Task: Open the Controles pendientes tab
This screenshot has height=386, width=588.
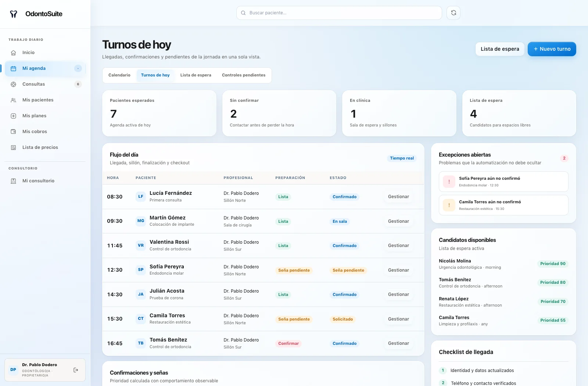Action: 244,75
